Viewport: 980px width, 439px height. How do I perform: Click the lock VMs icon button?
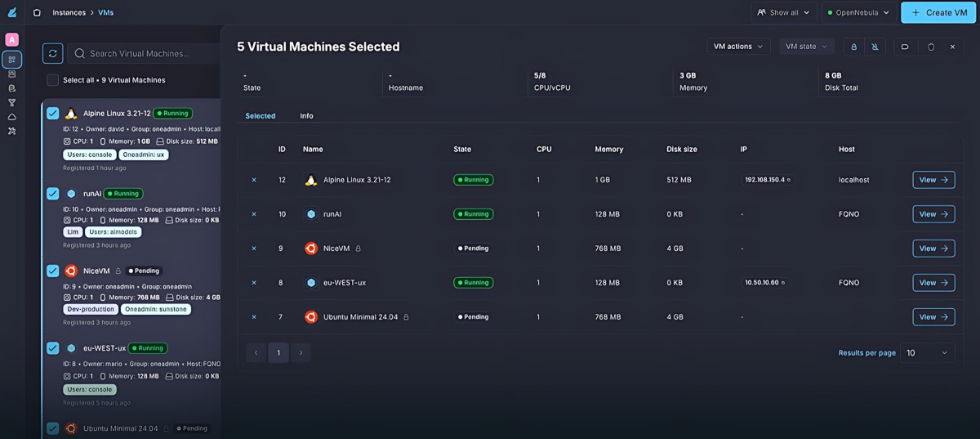(x=853, y=47)
